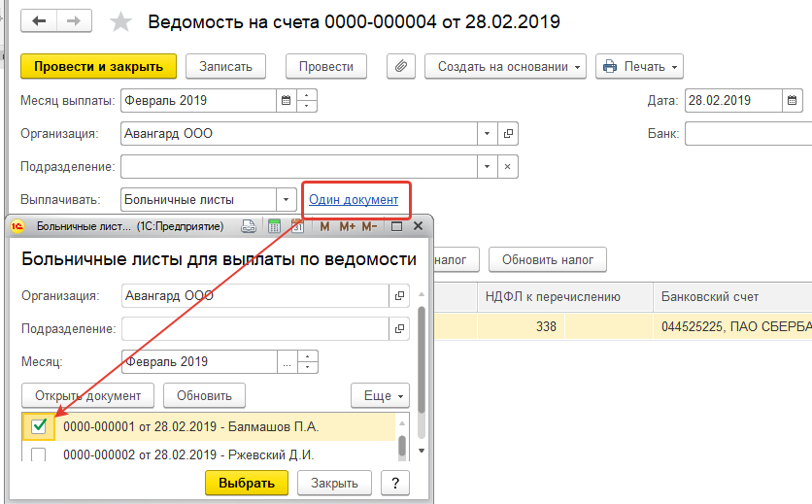Click the Обновить налог button
812x504 pixels.
tap(548, 260)
